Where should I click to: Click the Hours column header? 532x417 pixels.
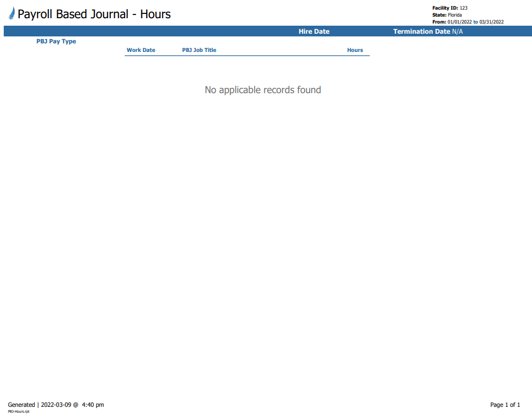click(355, 50)
